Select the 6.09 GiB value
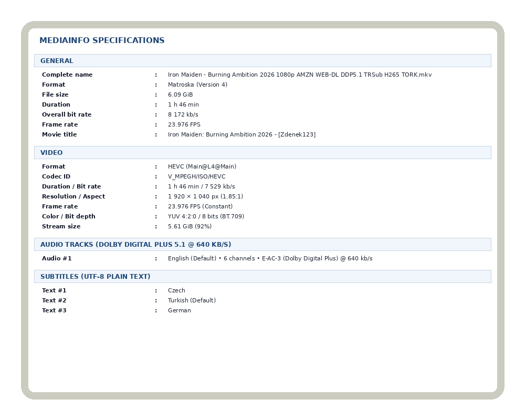Screen dimensions: 525x420 click(180, 94)
